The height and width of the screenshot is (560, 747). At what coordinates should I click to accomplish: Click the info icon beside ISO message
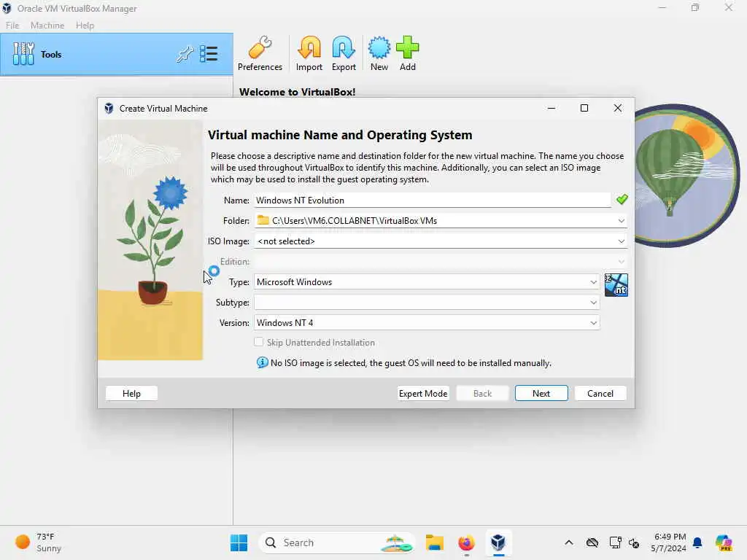tap(262, 363)
